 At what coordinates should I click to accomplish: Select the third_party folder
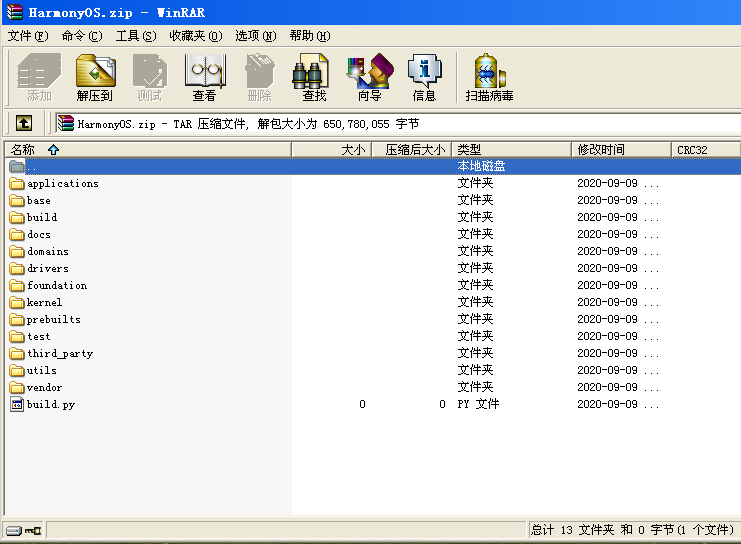pos(59,353)
